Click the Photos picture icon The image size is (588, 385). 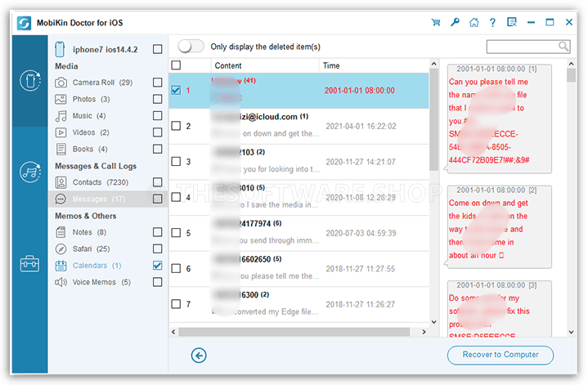[61, 99]
